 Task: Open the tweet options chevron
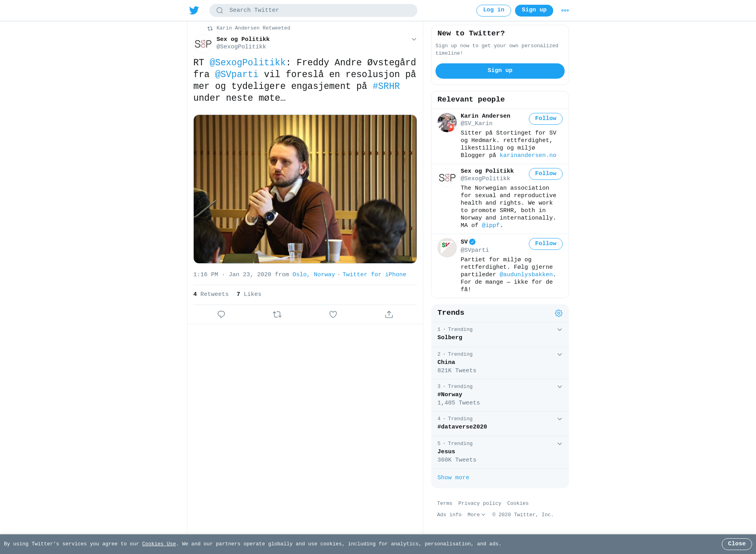[414, 39]
